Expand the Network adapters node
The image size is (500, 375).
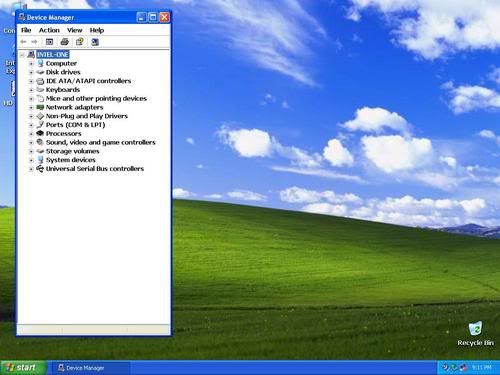[31, 107]
